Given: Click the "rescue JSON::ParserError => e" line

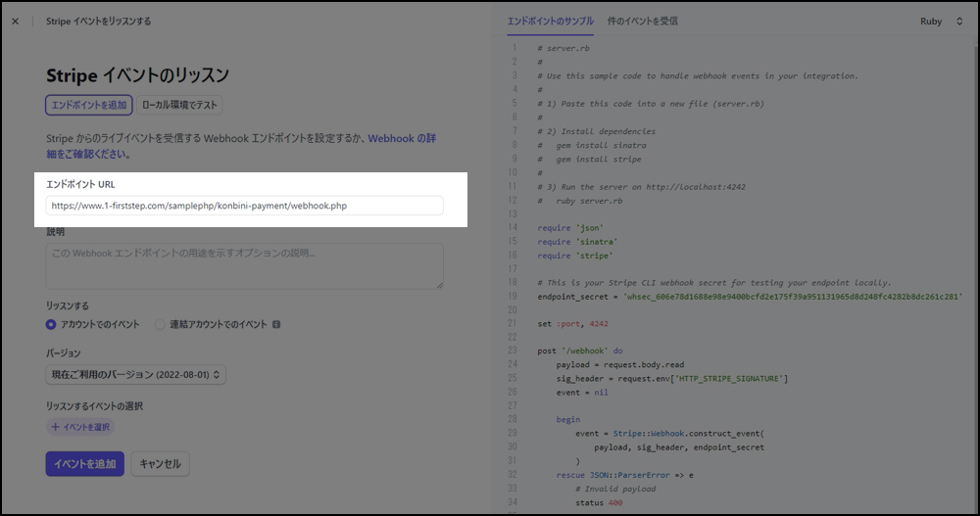Looking at the screenshot, I should [x=625, y=476].
